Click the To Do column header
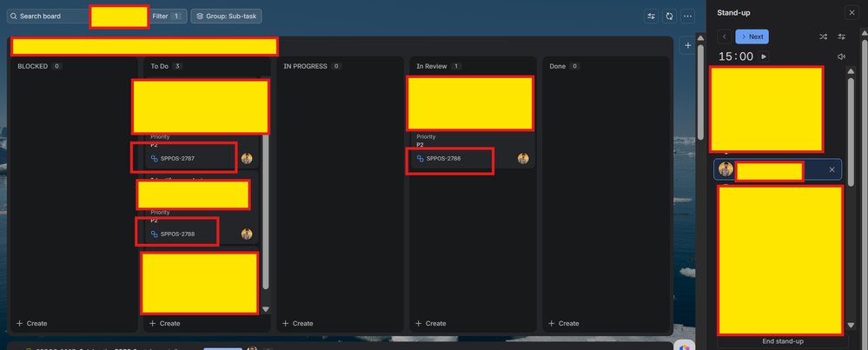868x350 pixels. click(x=159, y=66)
